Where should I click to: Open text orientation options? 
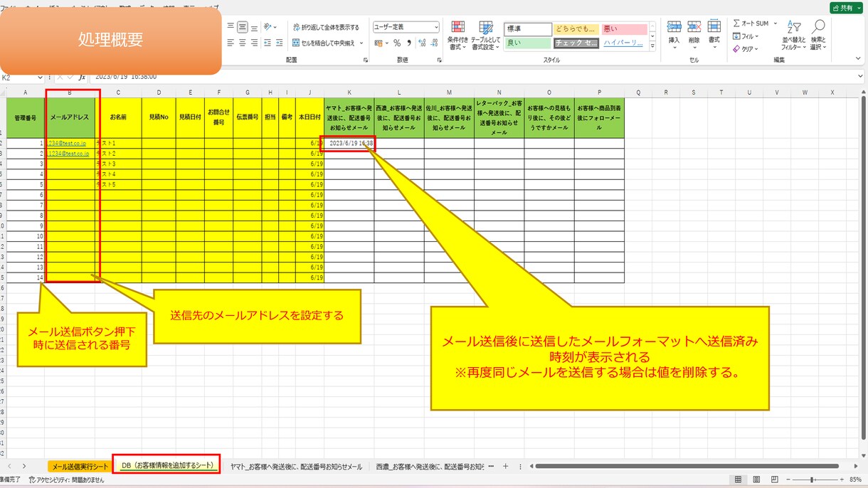point(270,27)
